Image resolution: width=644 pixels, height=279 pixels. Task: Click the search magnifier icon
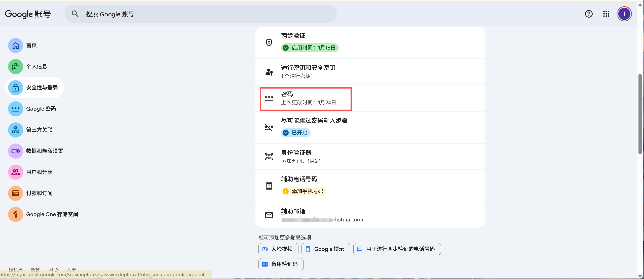point(75,14)
